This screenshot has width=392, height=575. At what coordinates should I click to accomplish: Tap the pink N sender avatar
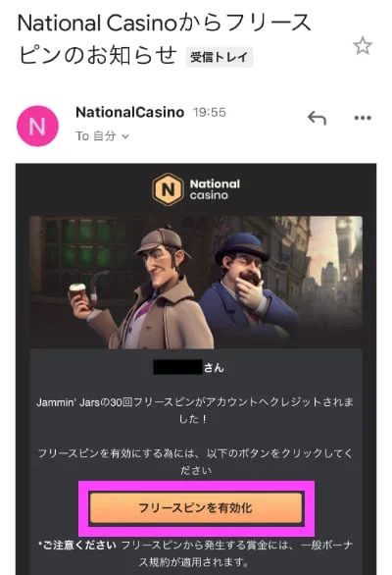tap(37, 126)
